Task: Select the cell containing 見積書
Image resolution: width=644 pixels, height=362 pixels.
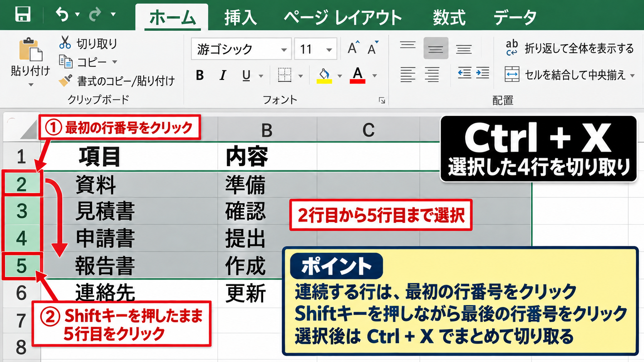Action: point(129,211)
